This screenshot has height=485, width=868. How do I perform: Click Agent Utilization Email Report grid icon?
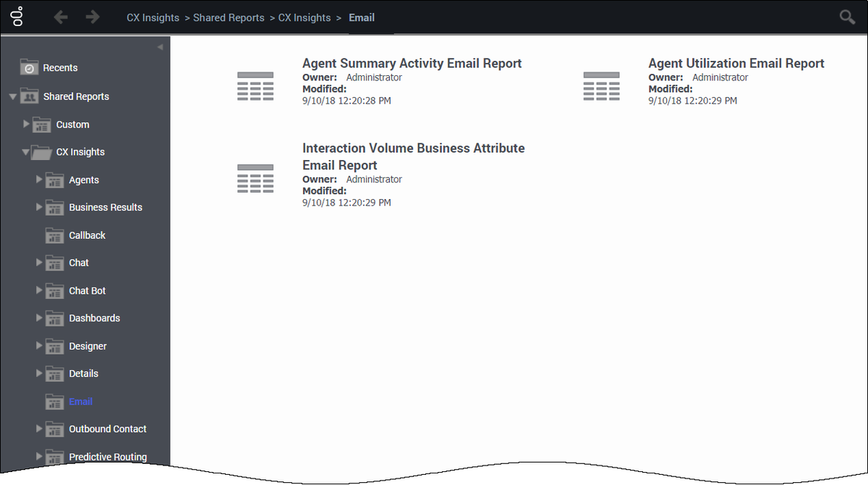click(x=602, y=86)
